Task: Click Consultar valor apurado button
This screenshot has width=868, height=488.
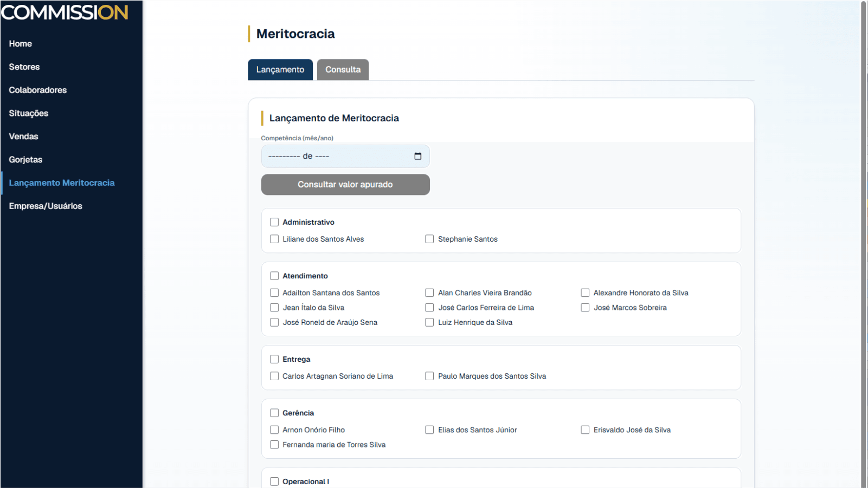Action: click(345, 185)
